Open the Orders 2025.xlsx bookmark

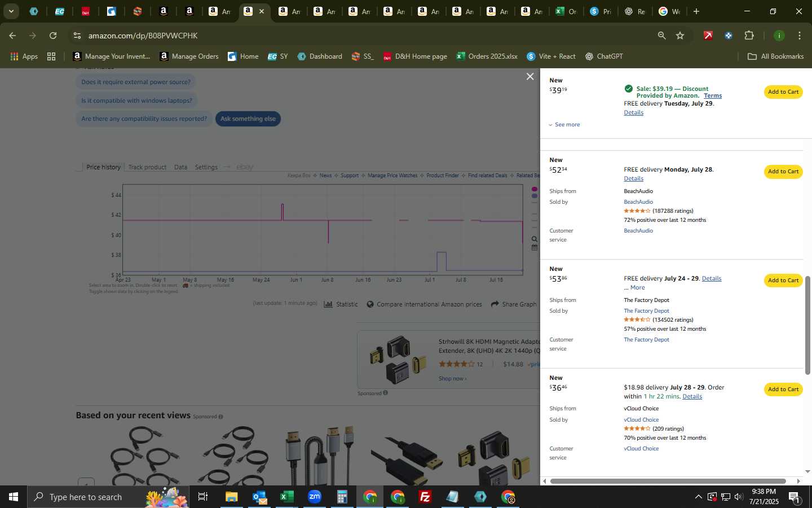pyautogui.click(x=487, y=56)
